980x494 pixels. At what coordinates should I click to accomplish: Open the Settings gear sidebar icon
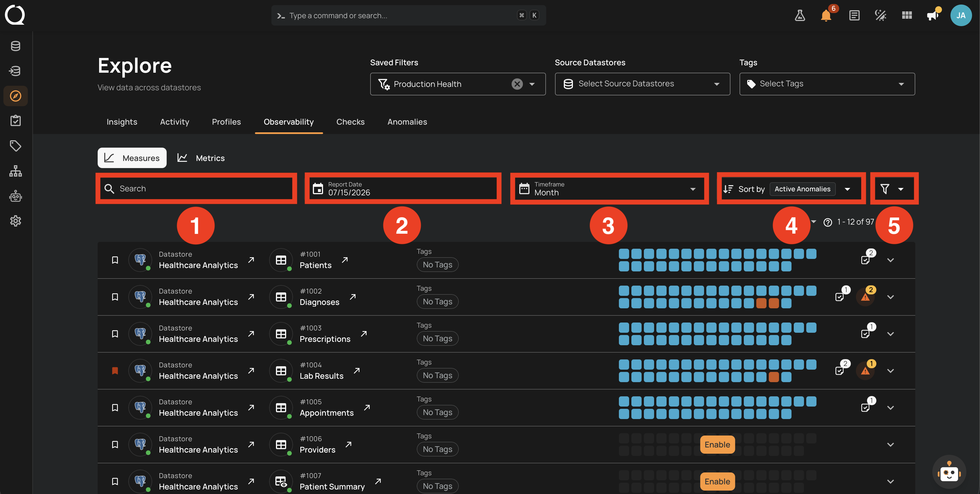(16, 221)
